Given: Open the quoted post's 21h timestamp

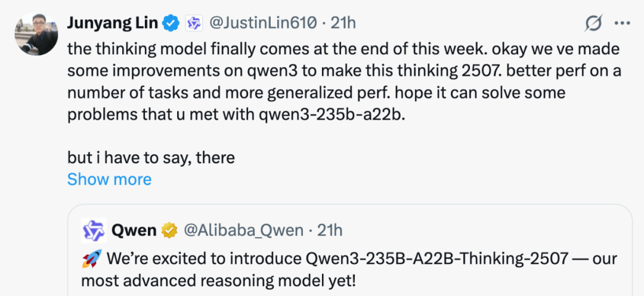Looking at the screenshot, I should 330,231.
